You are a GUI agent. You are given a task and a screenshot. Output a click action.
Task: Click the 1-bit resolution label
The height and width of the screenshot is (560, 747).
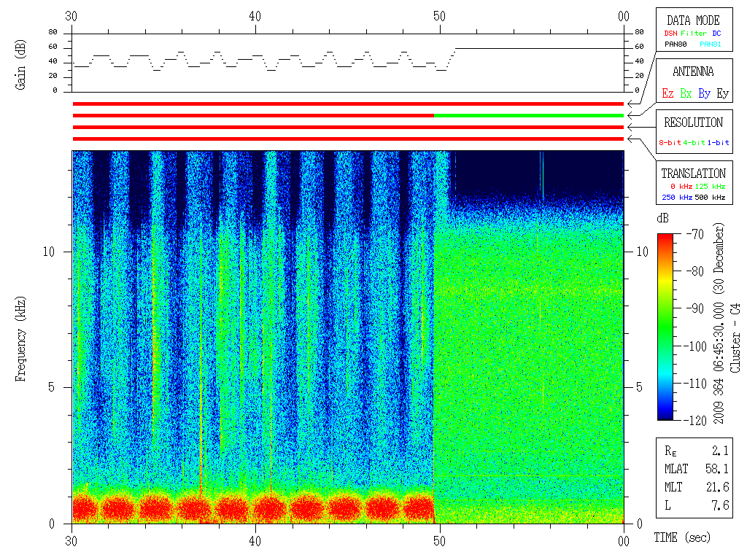pos(718,142)
